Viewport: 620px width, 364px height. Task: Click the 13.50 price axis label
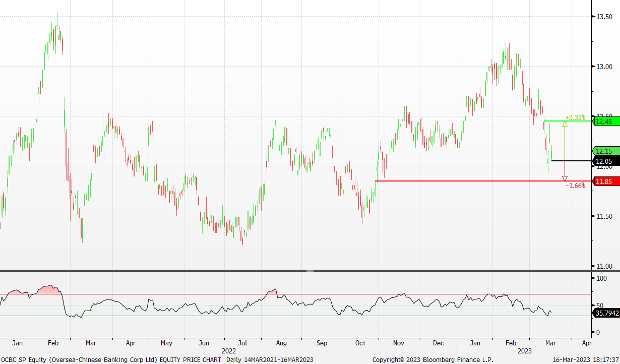click(604, 17)
